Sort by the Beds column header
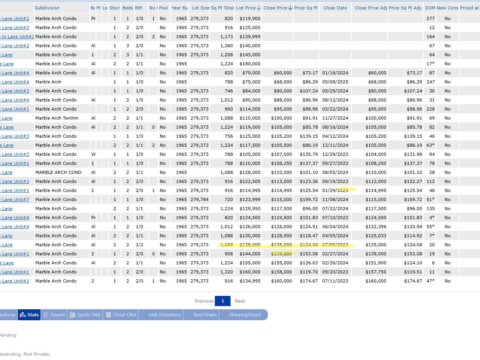Viewport: 480px width, 360px height. click(x=128, y=8)
